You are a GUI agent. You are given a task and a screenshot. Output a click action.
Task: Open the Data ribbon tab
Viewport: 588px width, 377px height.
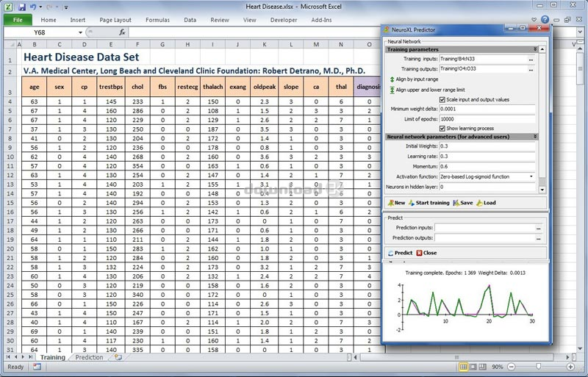pos(190,20)
